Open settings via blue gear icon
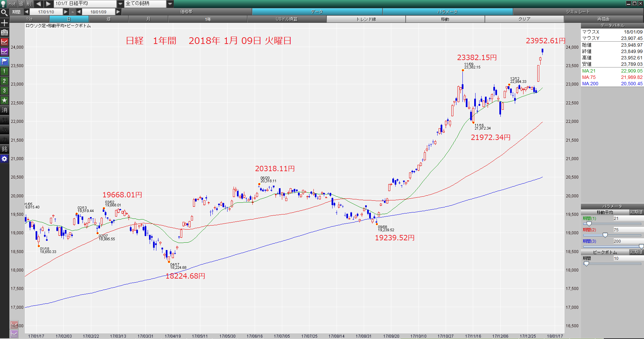The image size is (644, 339). point(4,159)
